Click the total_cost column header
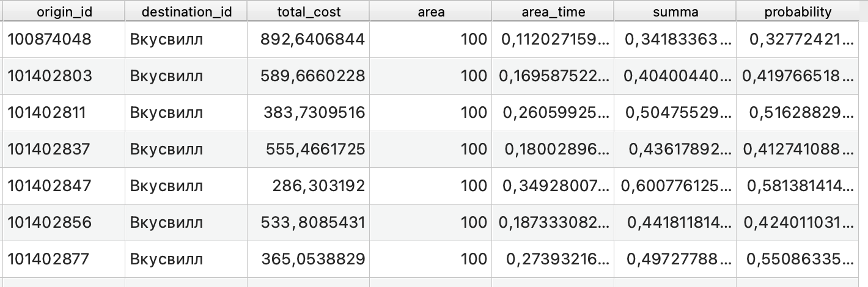This screenshot has height=287, width=868. tap(309, 12)
